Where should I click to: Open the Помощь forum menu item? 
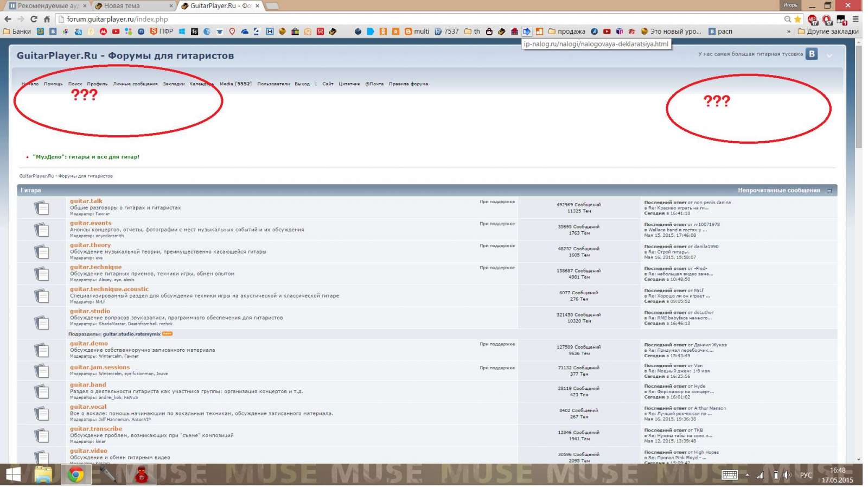click(53, 84)
